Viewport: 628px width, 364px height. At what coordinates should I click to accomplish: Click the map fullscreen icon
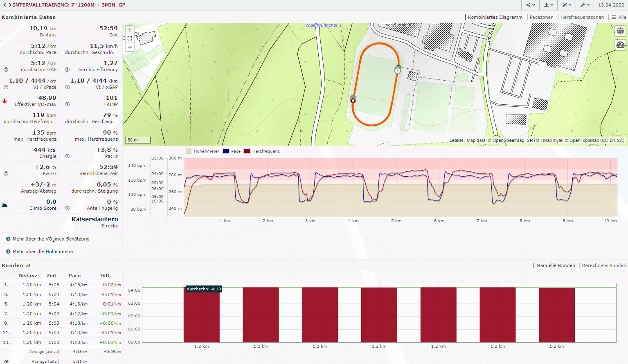(130, 38)
